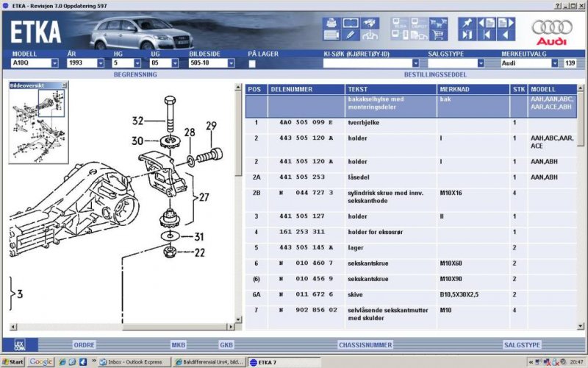588x368 pixels.
Task: Go to previous page arrow icon
Action: pos(487,23)
